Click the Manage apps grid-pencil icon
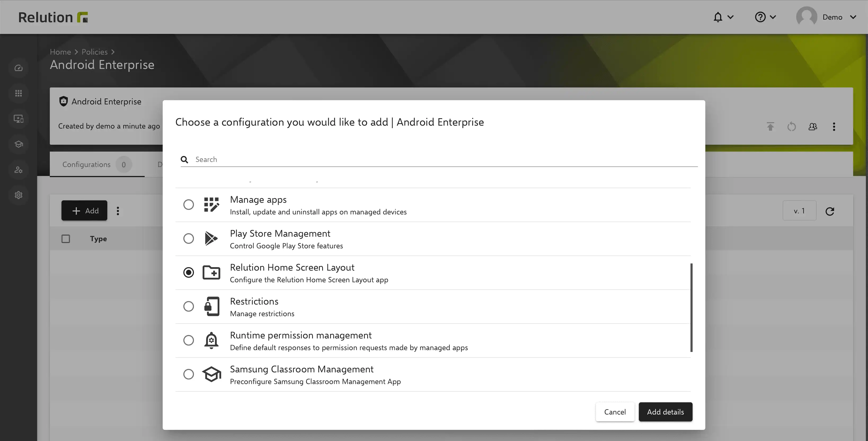868x441 pixels. tap(212, 205)
